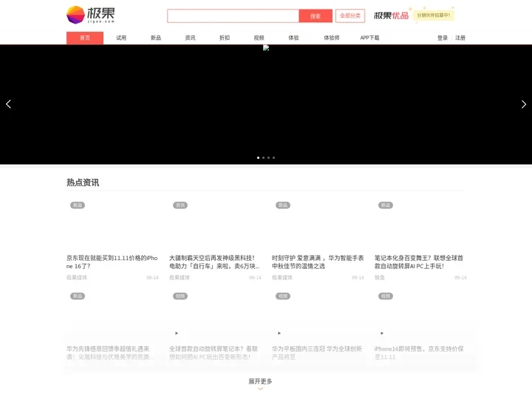Open article 时刻守护 爱意满满 华为智能手表

[318, 262]
